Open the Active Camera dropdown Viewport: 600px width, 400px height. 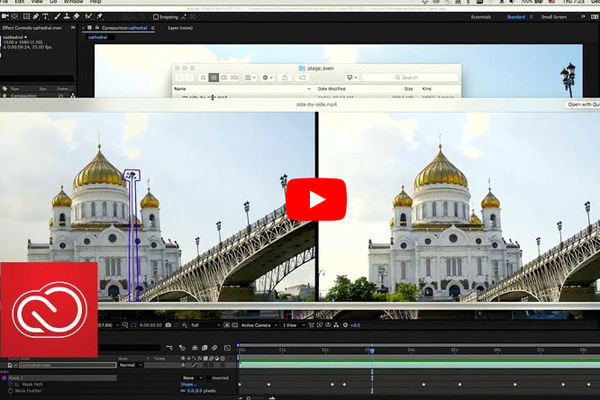point(257,325)
